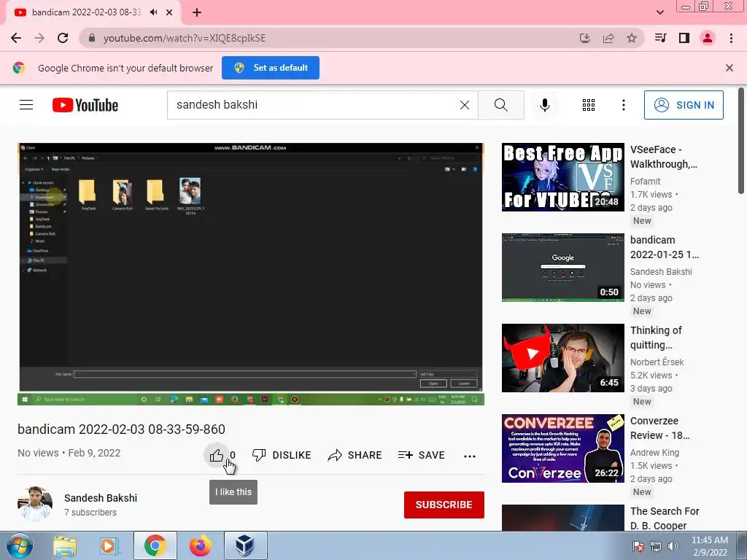Click the browser forward arrow
Viewport: 747px width, 560px height.
39,38
